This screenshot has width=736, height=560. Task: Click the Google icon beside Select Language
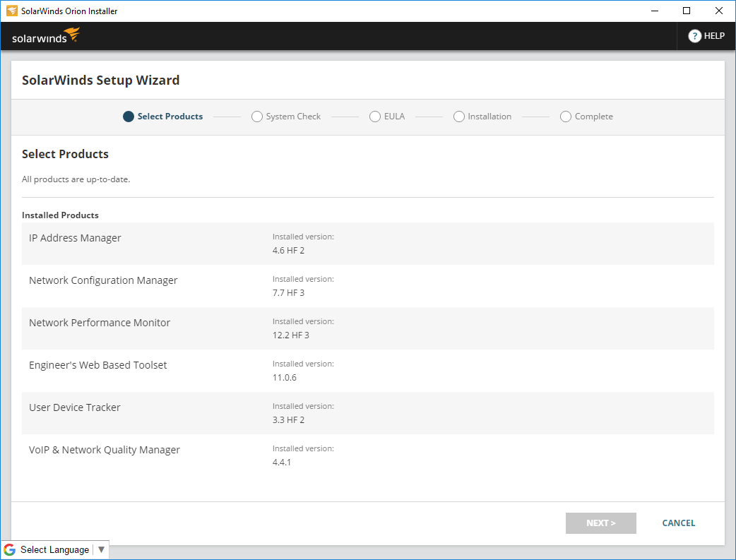[9, 549]
